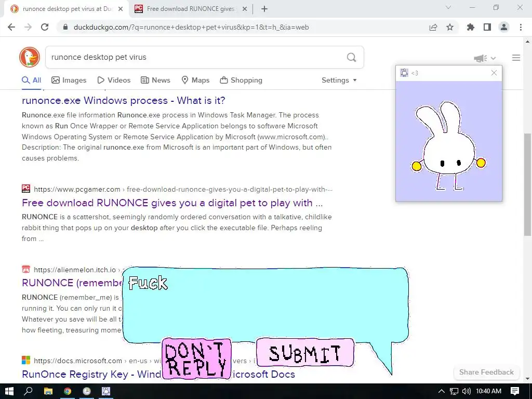
Task: Click the page vertical scrollbar thumb
Action: (x=528, y=184)
